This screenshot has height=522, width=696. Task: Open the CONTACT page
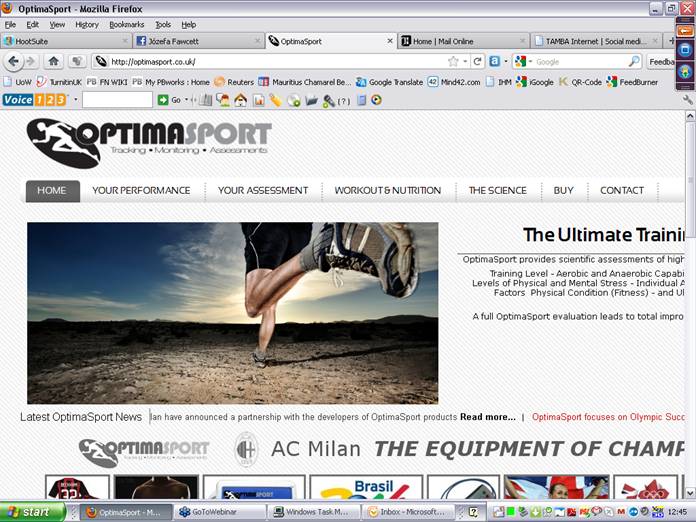tap(622, 191)
